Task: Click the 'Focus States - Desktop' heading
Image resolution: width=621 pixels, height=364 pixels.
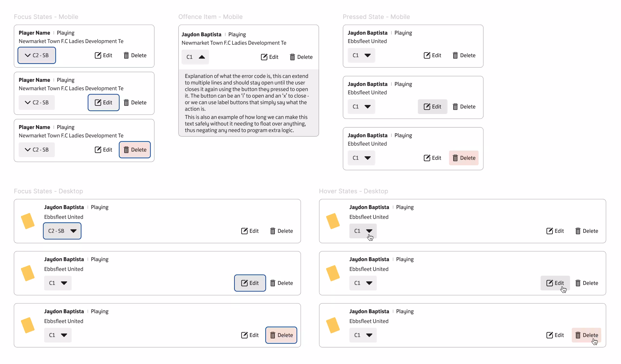Action: click(48, 191)
